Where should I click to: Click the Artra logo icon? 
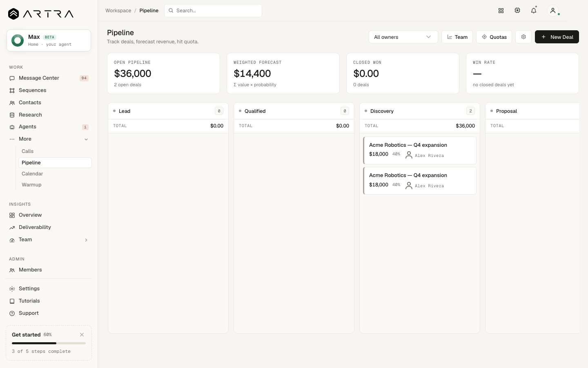point(13,14)
